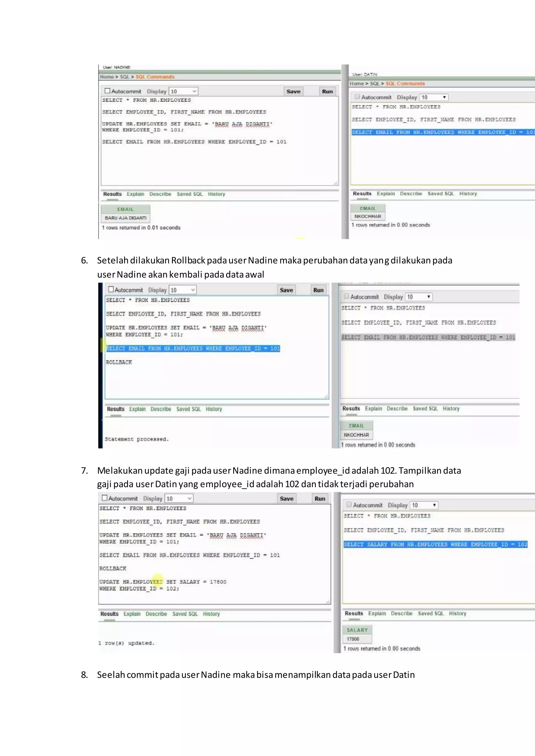Open Saved SQL tab above '1 row(s) updated'
The height and width of the screenshot is (756, 535).
click(185, 614)
